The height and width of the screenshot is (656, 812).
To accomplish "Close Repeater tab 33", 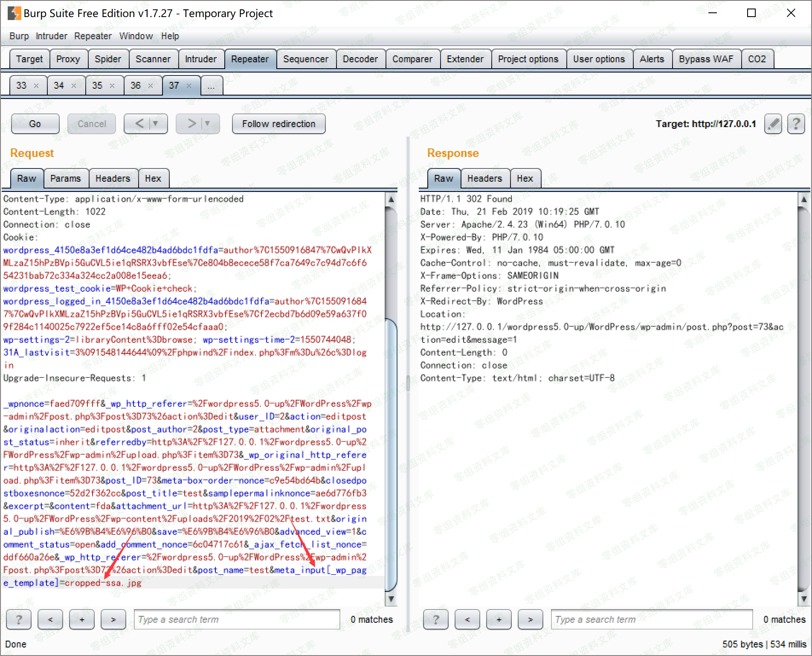I will [36, 86].
